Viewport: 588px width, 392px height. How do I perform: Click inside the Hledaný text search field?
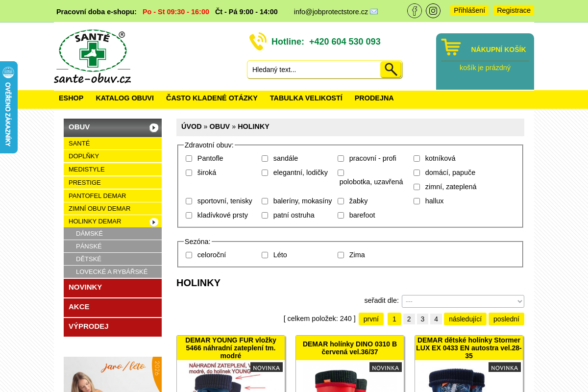(x=313, y=69)
